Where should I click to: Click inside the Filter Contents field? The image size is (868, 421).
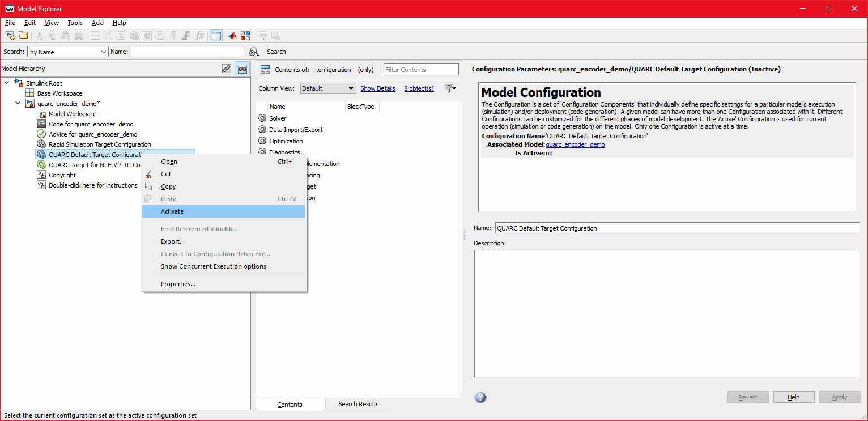pyautogui.click(x=420, y=69)
